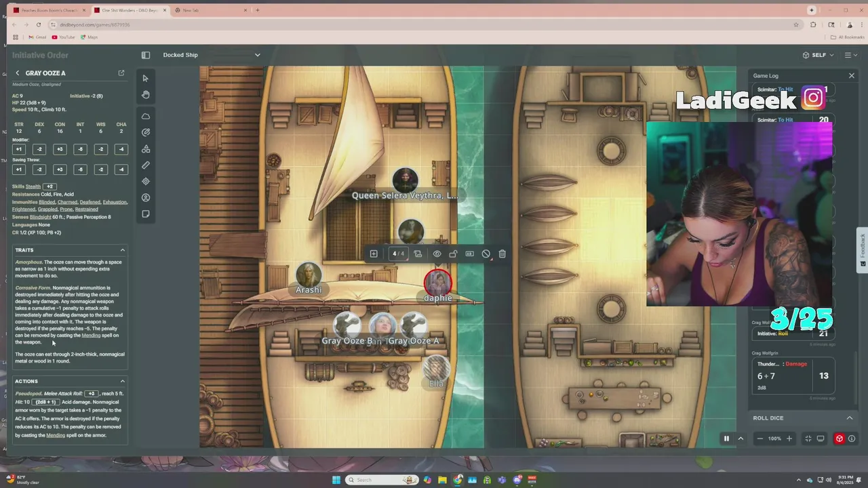Select the draw pencil circle tool
Screen dimensions: 868x488
coord(146,133)
